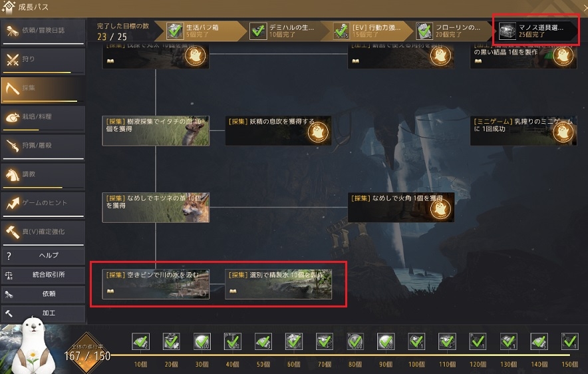Click the マノス道具選 reward chest icon
Screen dimensions: 588x374
[508, 31]
